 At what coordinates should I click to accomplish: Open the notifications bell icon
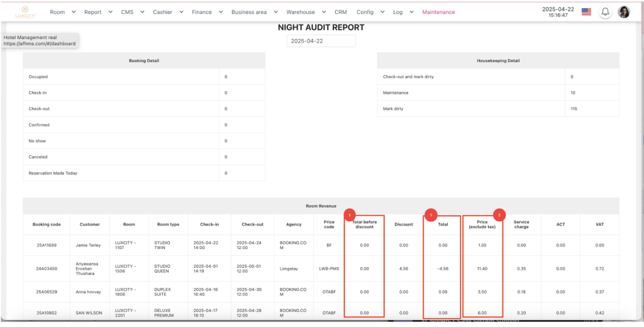(x=605, y=12)
